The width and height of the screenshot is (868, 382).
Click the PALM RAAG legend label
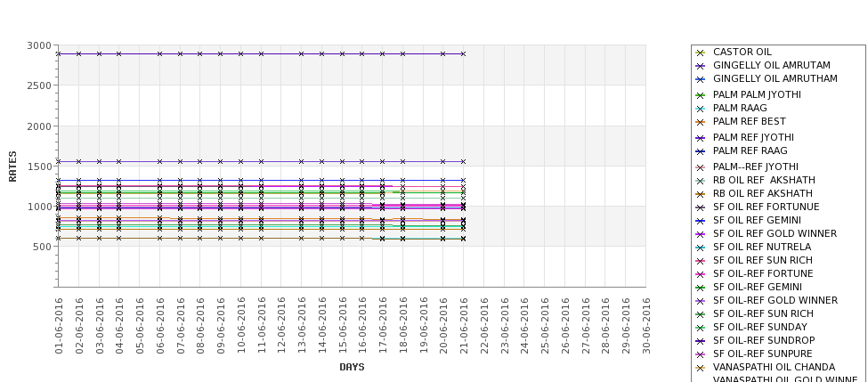click(740, 108)
